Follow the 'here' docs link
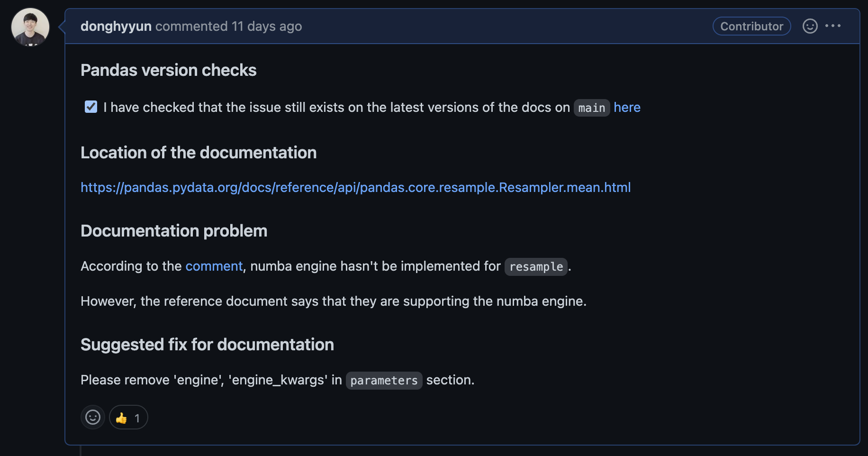The width and height of the screenshot is (868, 456). pos(627,107)
